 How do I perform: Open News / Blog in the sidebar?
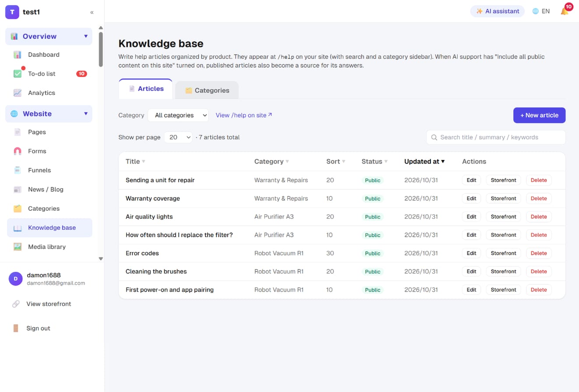[49, 189]
